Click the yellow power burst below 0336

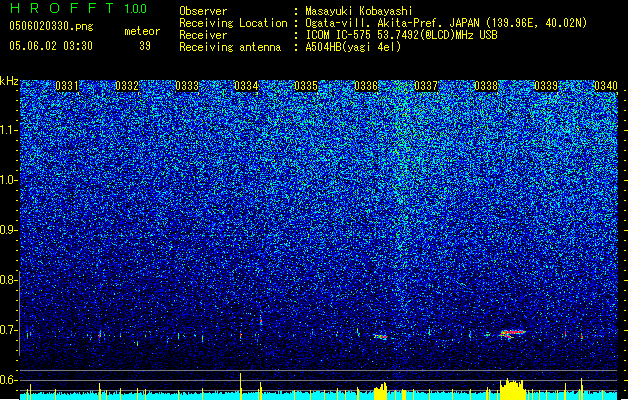[x=381, y=392]
